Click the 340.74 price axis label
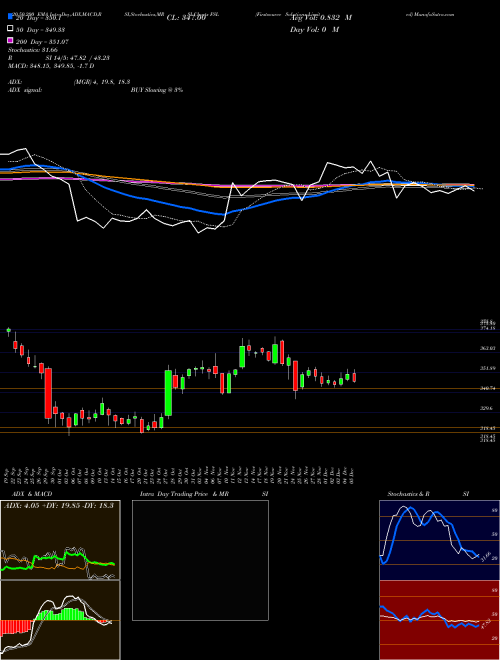500x660 pixels. click(x=488, y=389)
